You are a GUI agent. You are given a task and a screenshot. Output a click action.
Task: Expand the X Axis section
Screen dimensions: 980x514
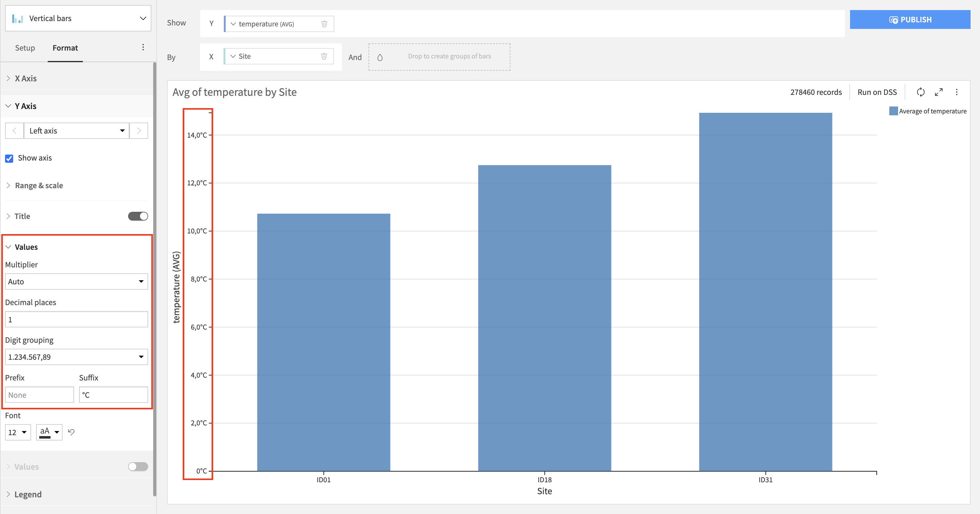click(x=25, y=78)
